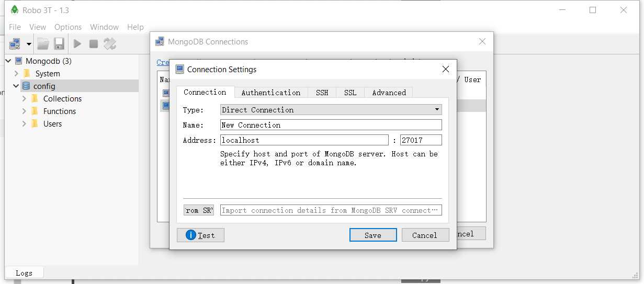Screen dimensions: 644x284
Task: Click the Test button
Action: pyautogui.click(x=200, y=235)
